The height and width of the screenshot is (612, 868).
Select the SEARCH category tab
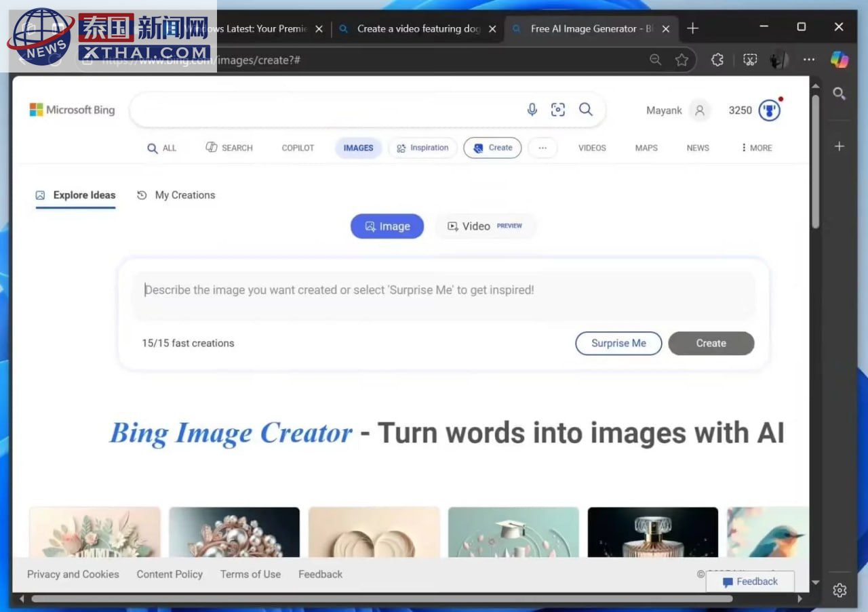229,148
